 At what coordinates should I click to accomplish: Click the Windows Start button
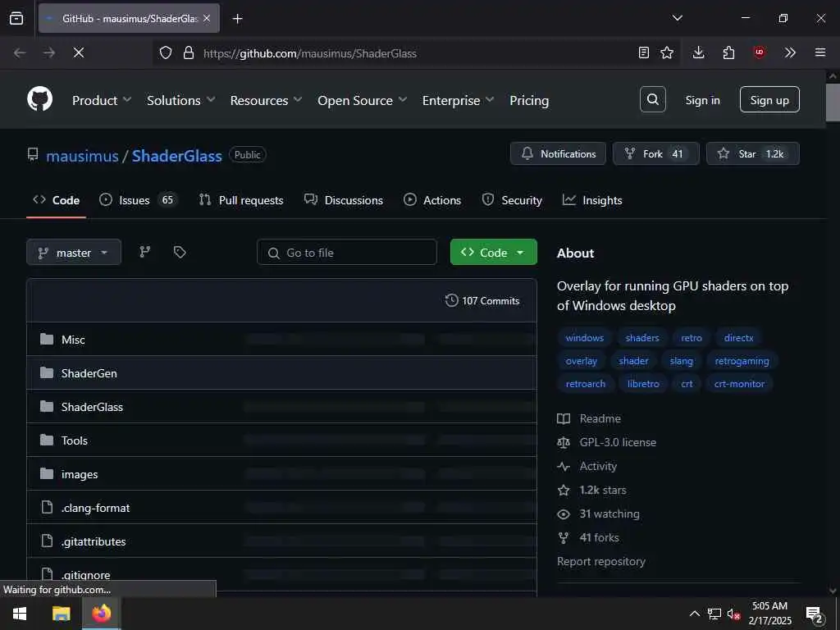coord(20,614)
